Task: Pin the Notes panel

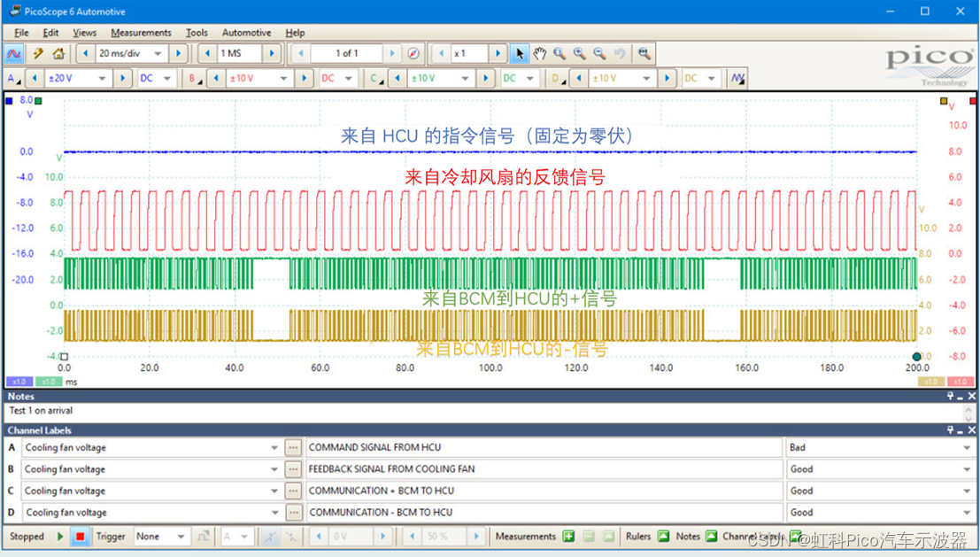Action: pos(950,397)
